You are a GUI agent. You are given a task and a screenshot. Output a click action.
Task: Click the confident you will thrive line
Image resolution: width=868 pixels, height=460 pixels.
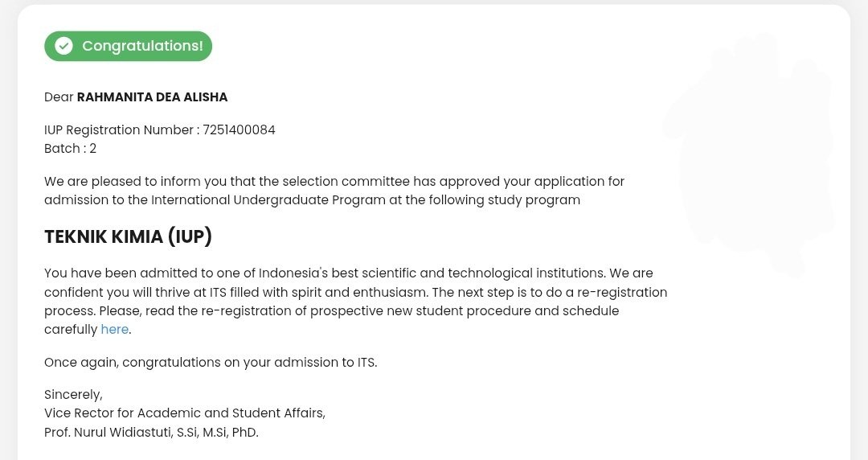(356, 292)
